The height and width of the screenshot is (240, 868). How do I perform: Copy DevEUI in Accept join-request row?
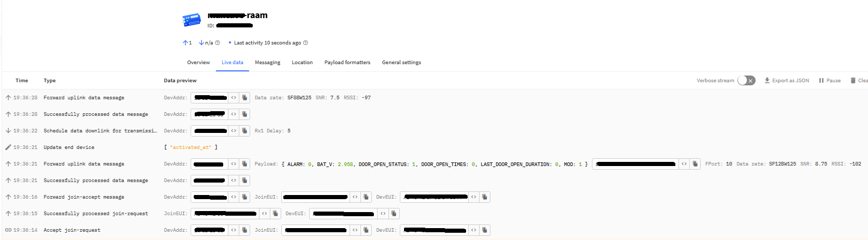[x=485, y=230]
